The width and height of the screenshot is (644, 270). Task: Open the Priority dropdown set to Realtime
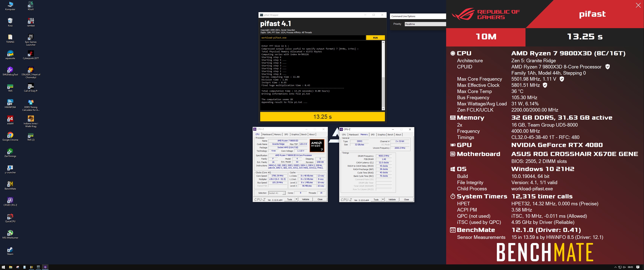coord(425,24)
